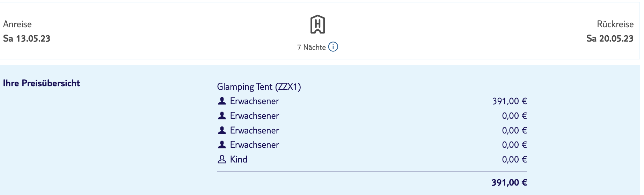
Task: Click the Kind label
Action: 239,159
